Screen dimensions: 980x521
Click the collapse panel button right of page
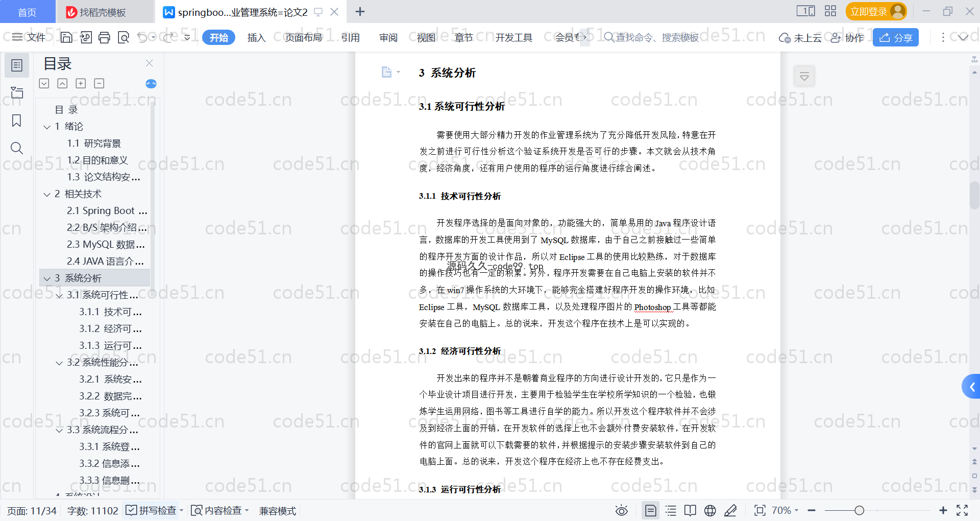coord(804,77)
